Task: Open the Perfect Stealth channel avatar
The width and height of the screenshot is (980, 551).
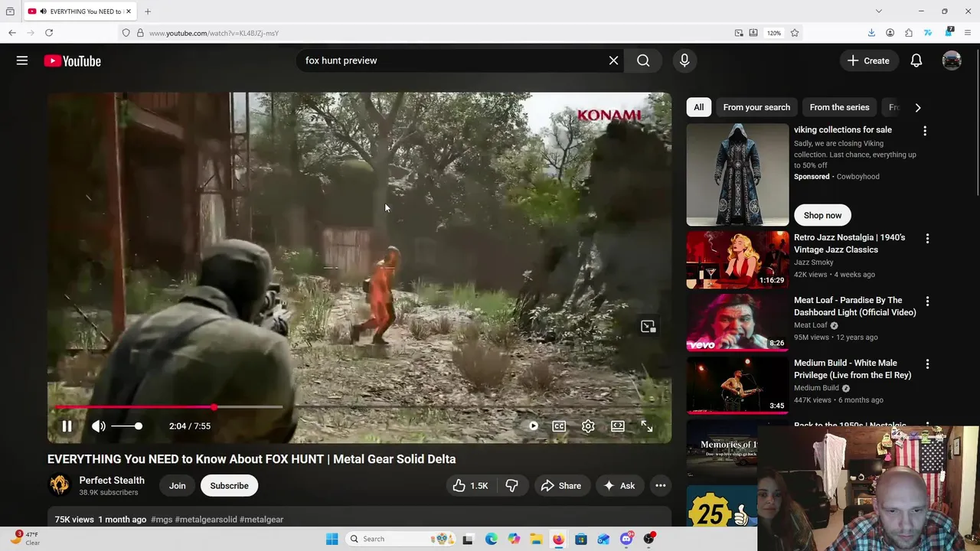Action: click(x=59, y=486)
